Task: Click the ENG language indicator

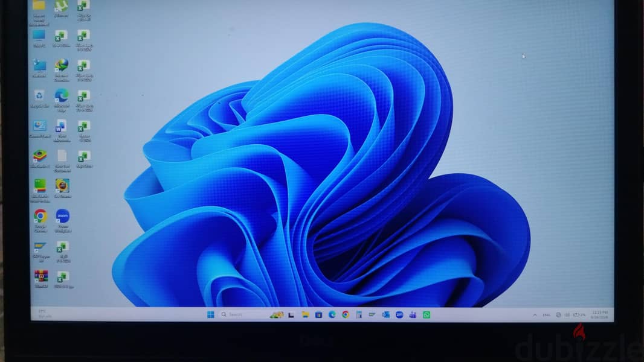Action: click(x=546, y=315)
